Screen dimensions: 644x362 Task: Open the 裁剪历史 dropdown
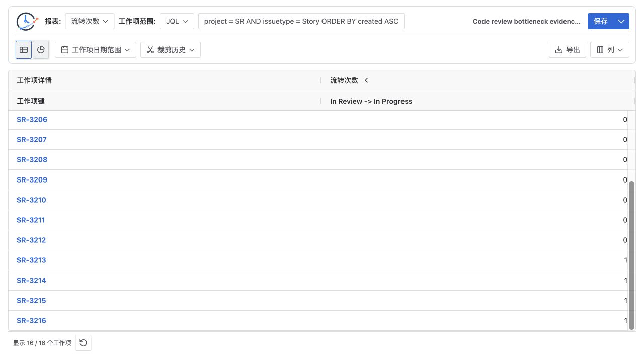(171, 50)
